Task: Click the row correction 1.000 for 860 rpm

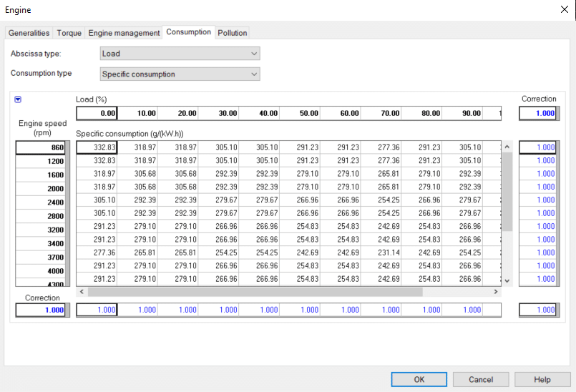Action: 538,147
